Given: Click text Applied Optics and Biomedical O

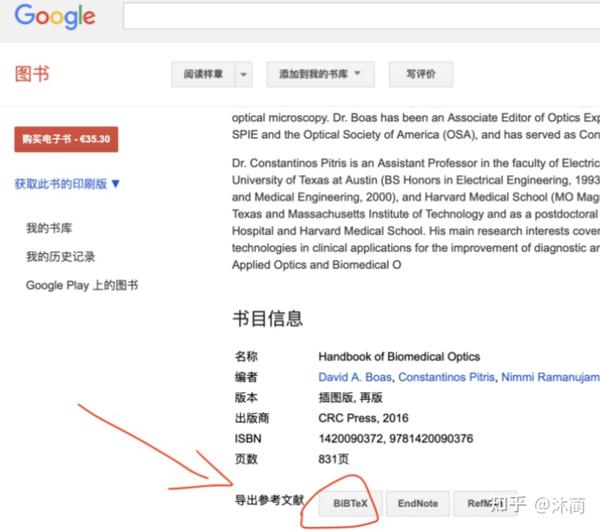Looking at the screenshot, I should pyautogui.click(x=316, y=265).
